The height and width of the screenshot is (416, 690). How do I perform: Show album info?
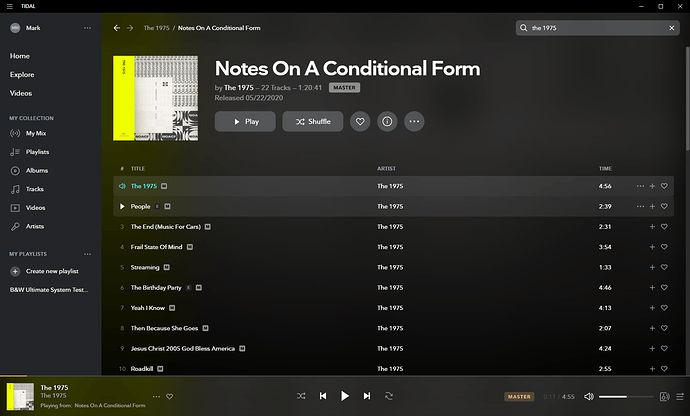(387, 121)
